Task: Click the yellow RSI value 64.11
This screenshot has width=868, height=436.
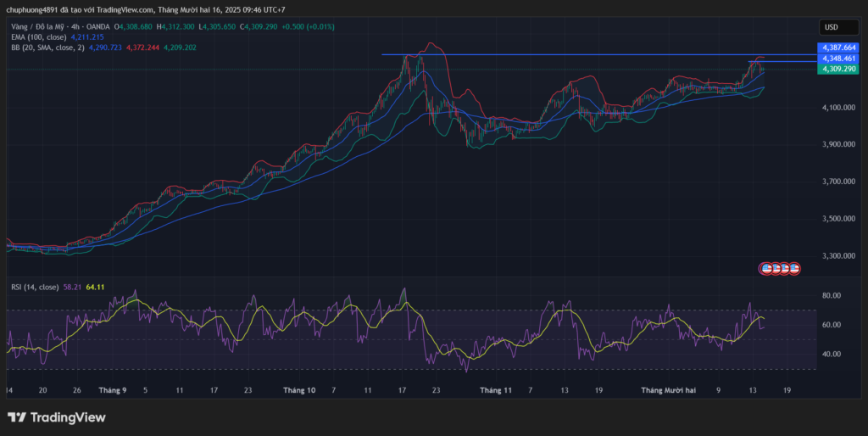Action: 95,288
